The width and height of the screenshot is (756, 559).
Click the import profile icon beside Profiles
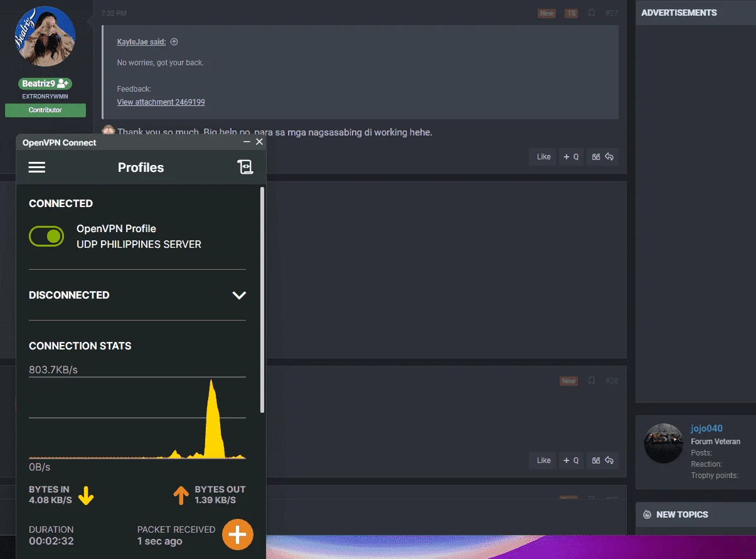tap(245, 167)
